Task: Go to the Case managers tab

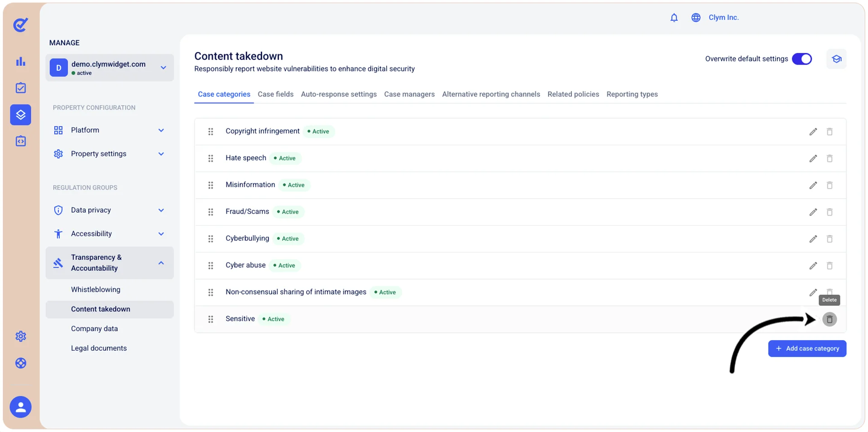Action: [x=409, y=94]
